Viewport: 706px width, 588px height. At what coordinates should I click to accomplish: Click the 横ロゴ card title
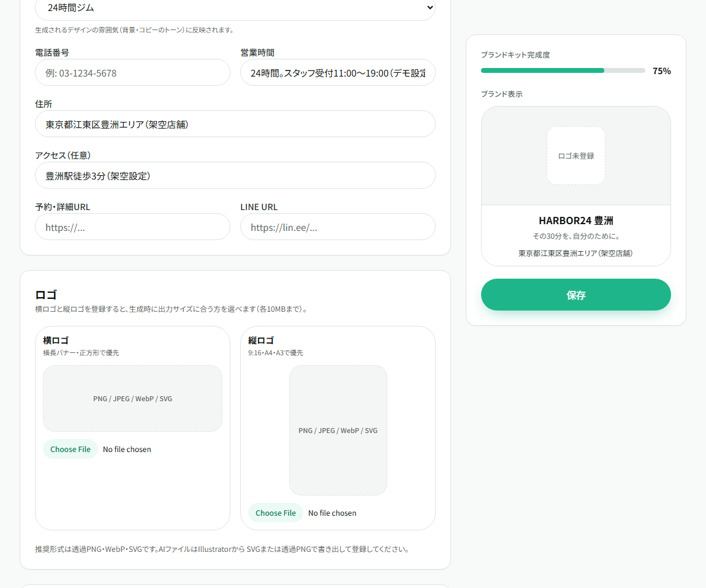[56, 340]
